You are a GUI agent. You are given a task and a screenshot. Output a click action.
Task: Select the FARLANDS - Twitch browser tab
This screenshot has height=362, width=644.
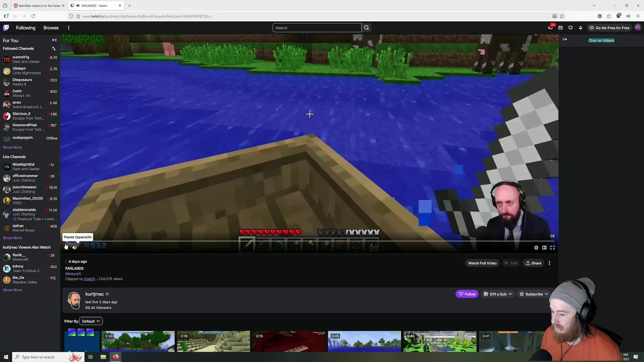pyautogui.click(x=96, y=6)
